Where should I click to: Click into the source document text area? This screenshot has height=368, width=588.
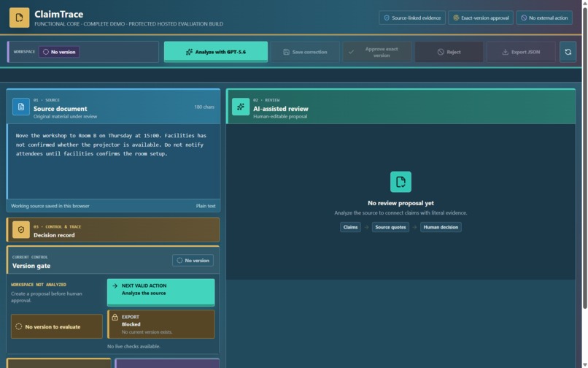click(113, 161)
